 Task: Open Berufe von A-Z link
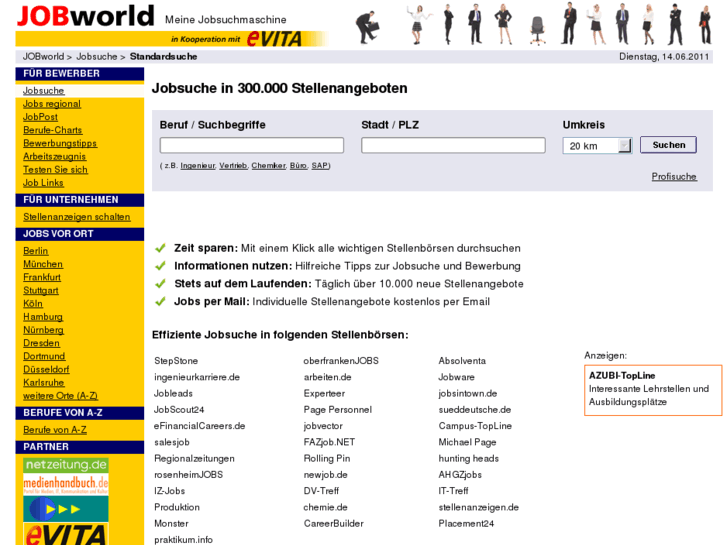(55, 430)
